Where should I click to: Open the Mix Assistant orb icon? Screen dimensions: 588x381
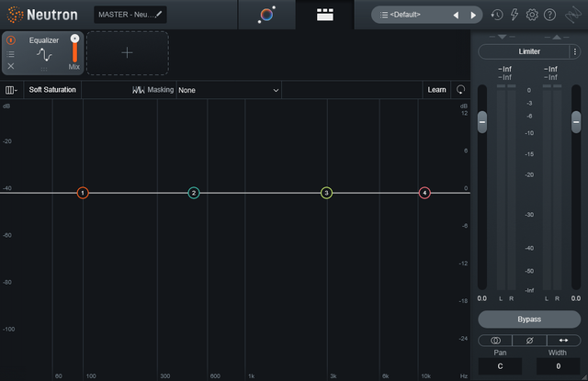pyautogui.click(x=266, y=15)
